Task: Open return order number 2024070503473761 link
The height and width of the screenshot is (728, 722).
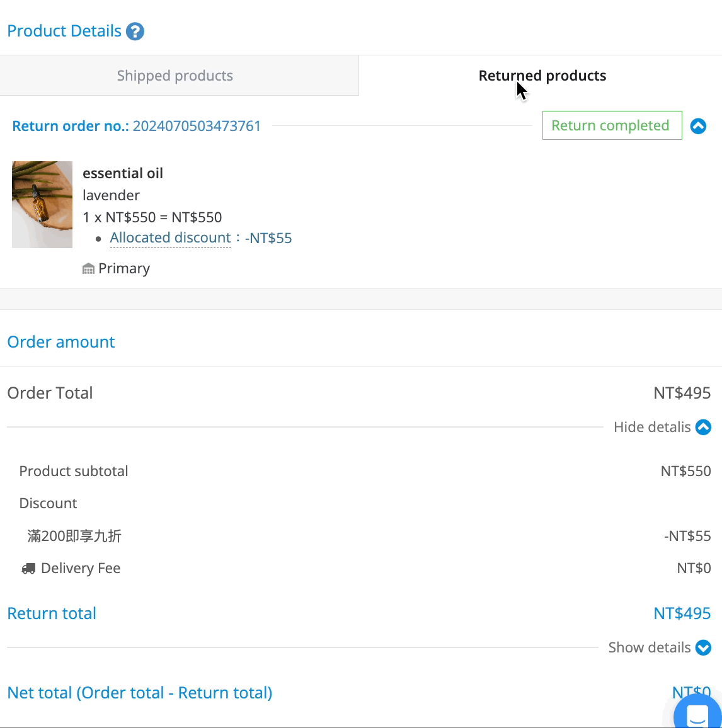Action: point(197,126)
